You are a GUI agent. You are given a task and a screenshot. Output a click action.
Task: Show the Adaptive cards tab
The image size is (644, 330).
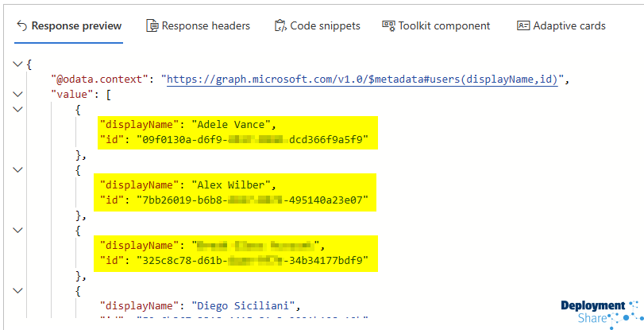(569, 26)
